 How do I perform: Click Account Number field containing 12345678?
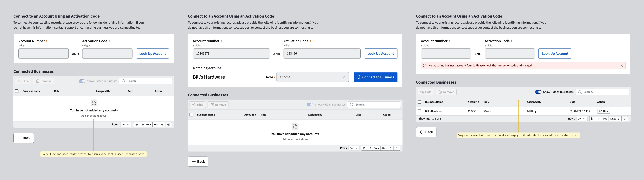pos(231,54)
